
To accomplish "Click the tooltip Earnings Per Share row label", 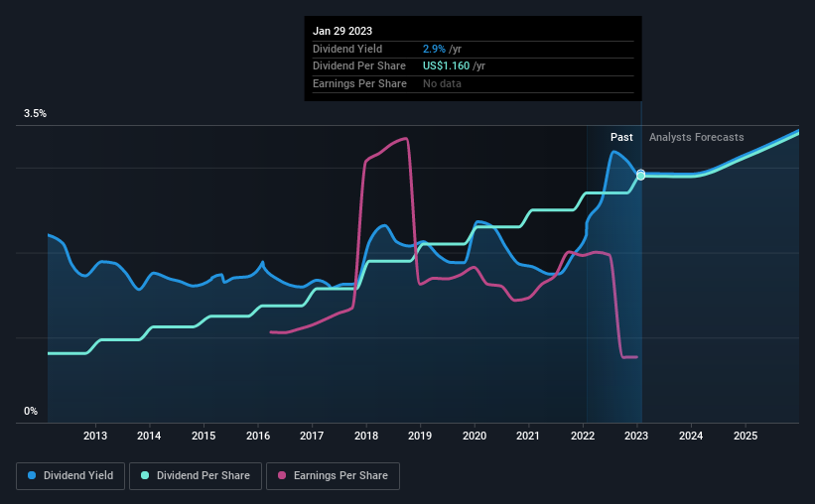I will point(359,83).
